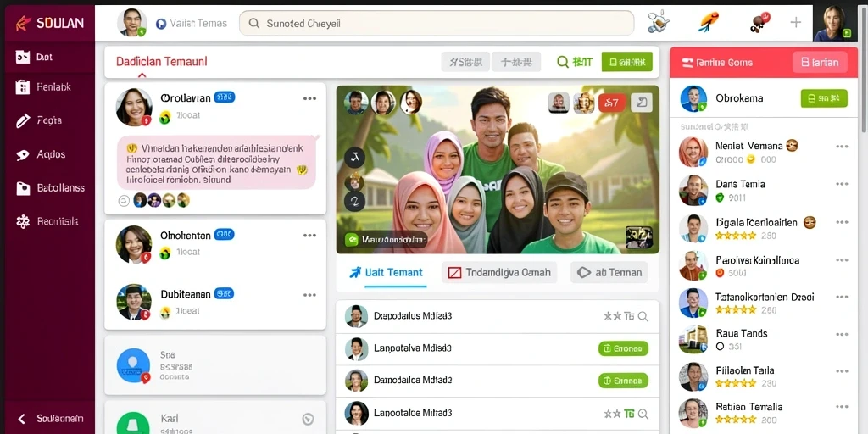
Task: Click the green button in Dadiclan Temaunl header
Action: click(627, 62)
